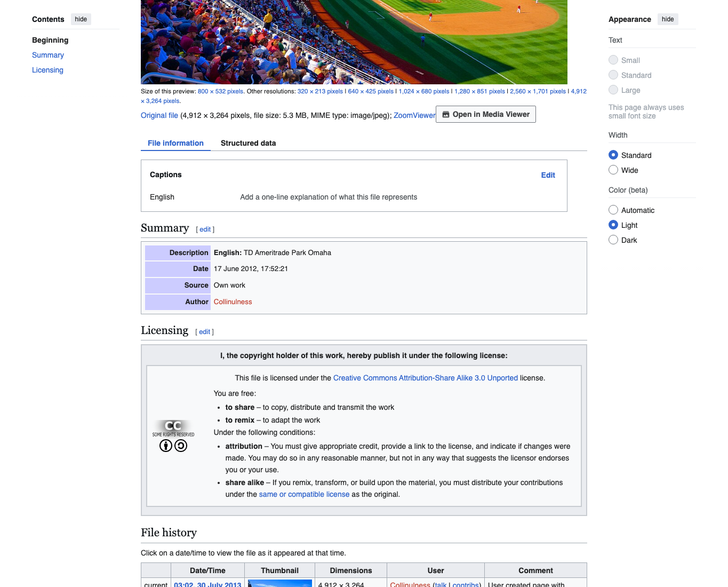728x587 pixels.
Task: Jump to Licensing in contents sidebar
Action: point(47,70)
